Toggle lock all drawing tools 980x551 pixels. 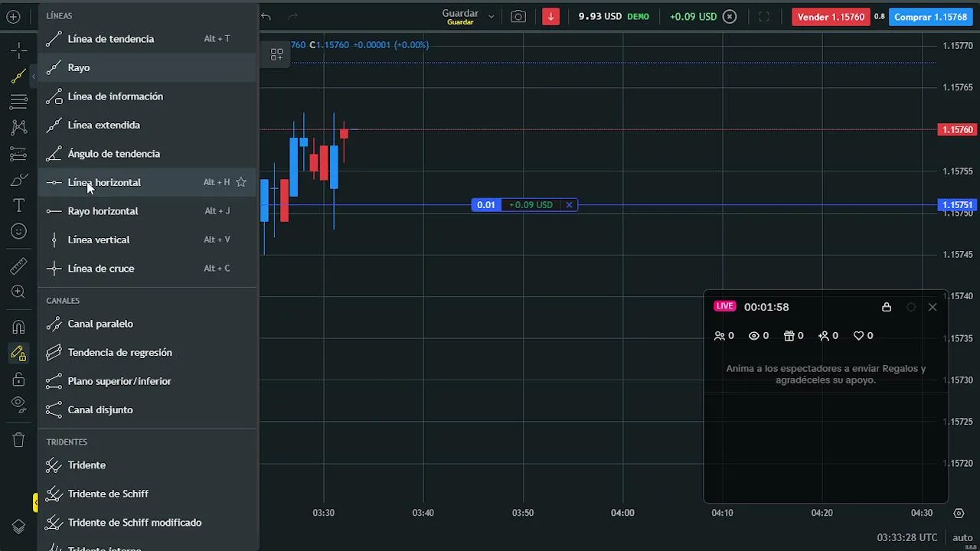coord(19,379)
